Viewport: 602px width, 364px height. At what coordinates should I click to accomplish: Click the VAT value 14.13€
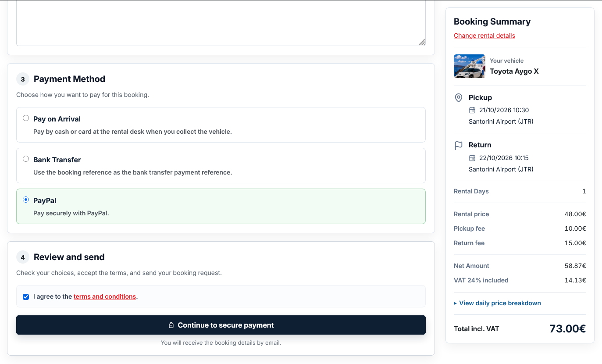pyautogui.click(x=576, y=280)
